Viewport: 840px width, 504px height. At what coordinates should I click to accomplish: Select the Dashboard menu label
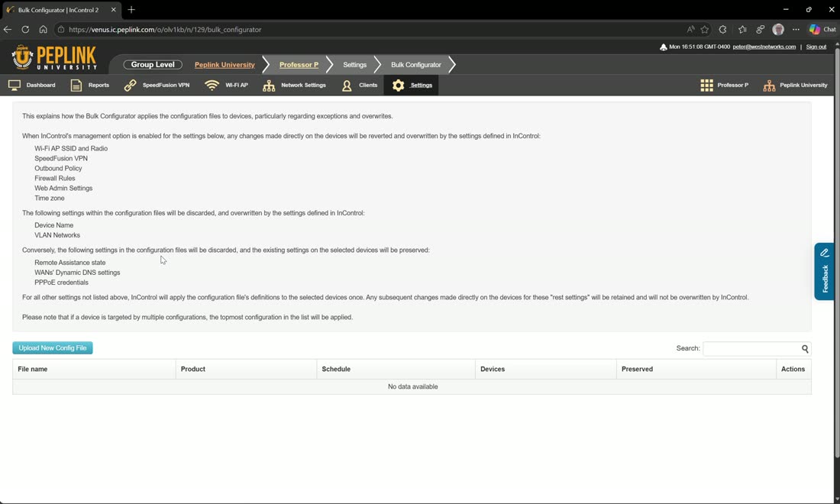click(x=40, y=86)
